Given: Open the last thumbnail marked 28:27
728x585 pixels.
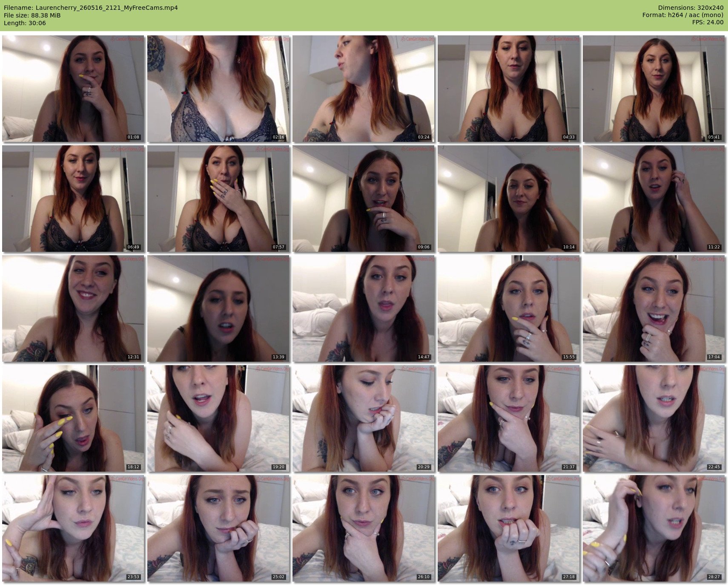Looking at the screenshot, I should pos(653,528).
